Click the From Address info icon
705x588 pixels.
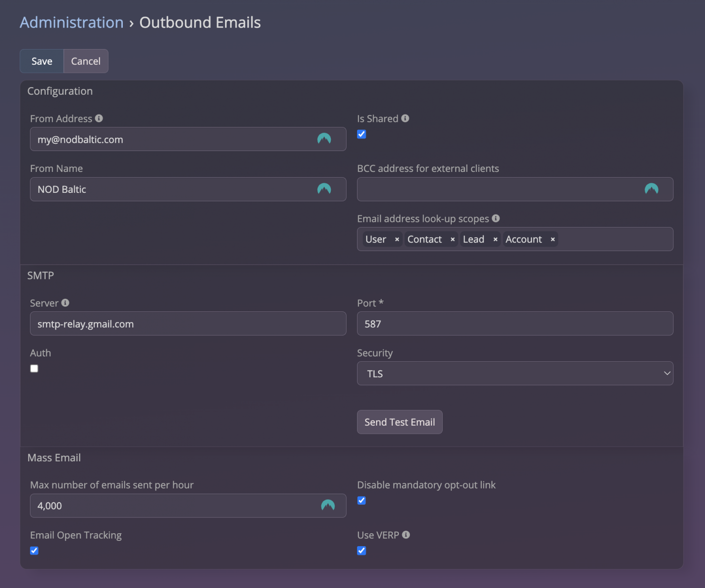pyautogui.click(x=99, y=118)
